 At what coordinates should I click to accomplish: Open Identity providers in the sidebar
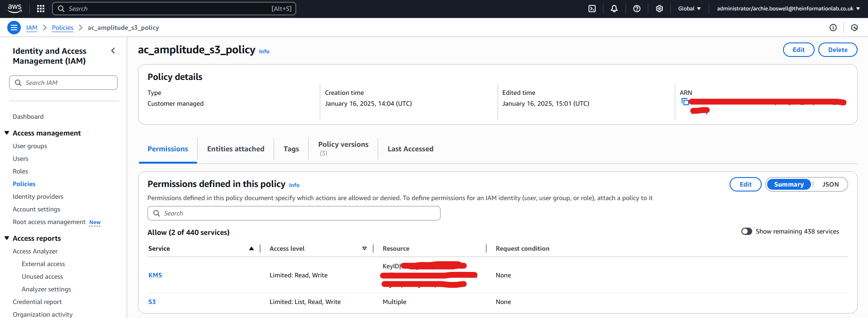coord(38,196)
